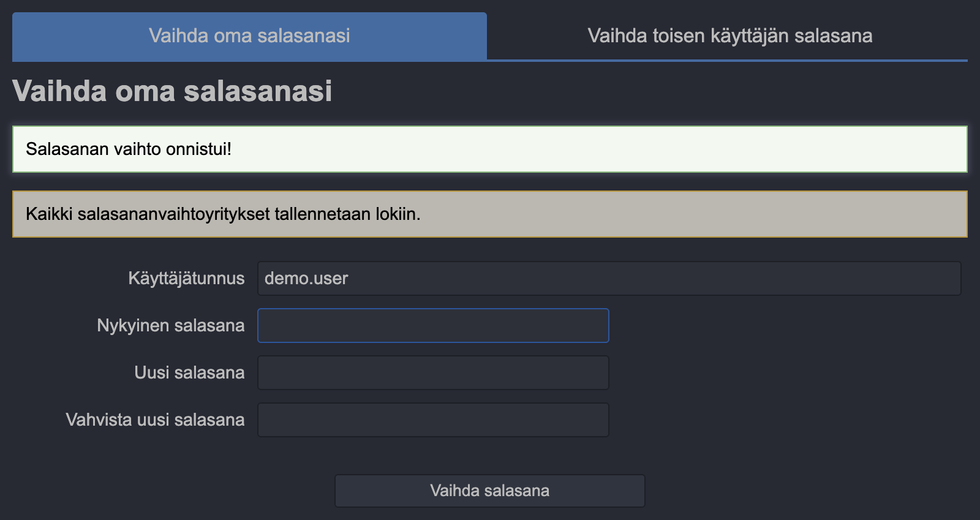
Task: Click the "Vahvista uusi salasana" label
Action: coord(155,420)
